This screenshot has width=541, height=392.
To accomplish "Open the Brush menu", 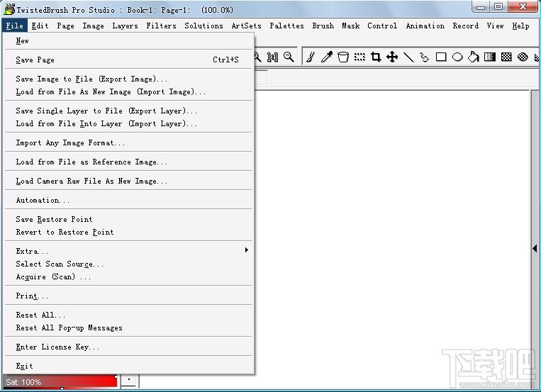I will point(323,26).
